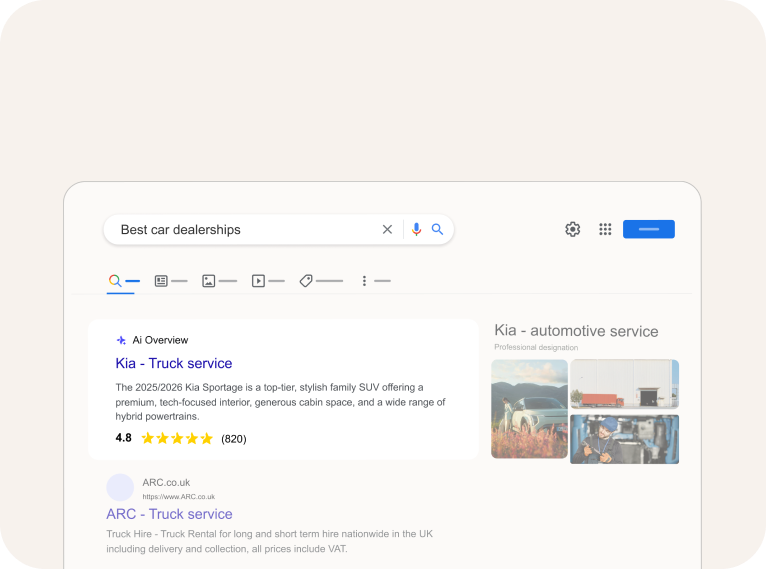Click the blue sign-in button
The image size is (766, 569).
pyautogui.click(x=649, y=229)
